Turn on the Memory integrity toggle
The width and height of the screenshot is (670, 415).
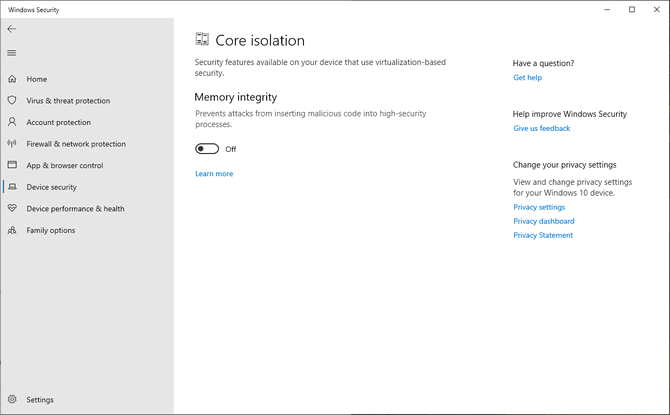coord(207,149)
